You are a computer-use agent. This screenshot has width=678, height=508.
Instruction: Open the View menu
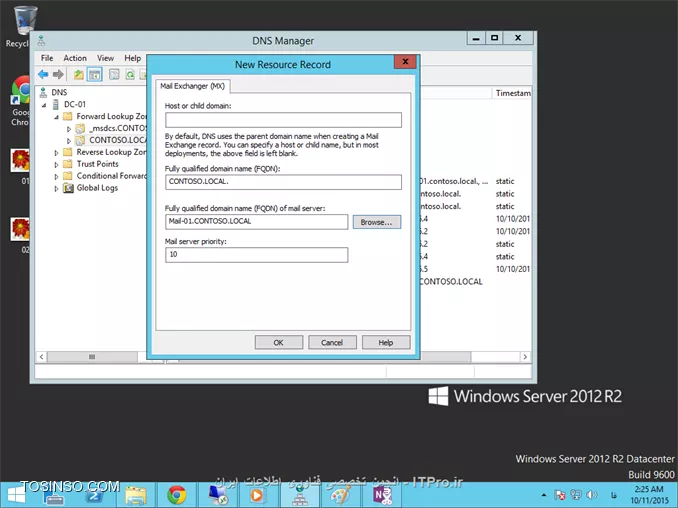[x=105, y=58]
